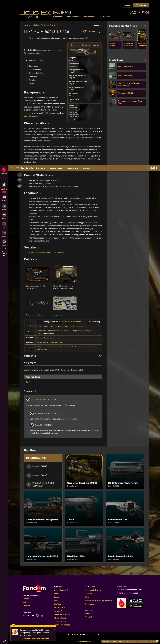Open Publications dropdown in top navigation

pos(91,17)
